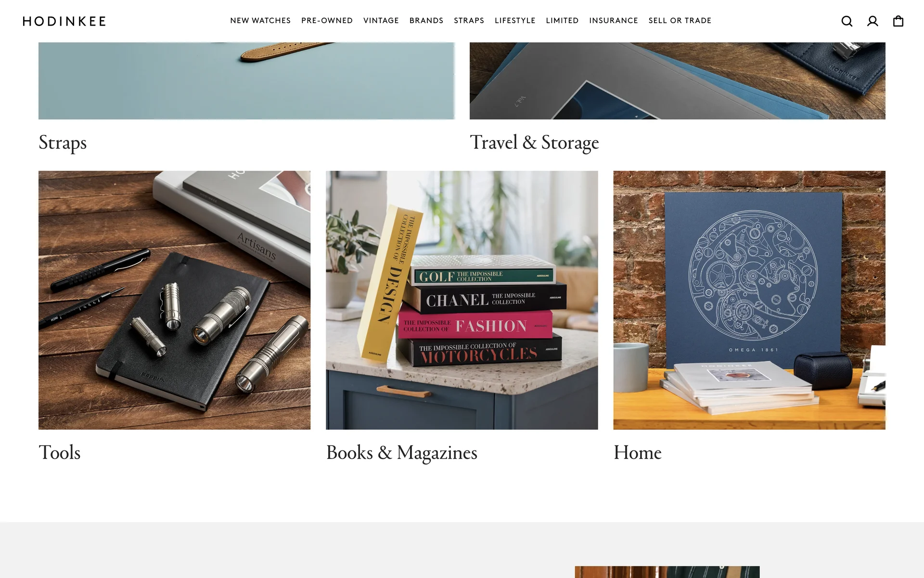This screenshot has height=578, width=924.
Task: Open the Straps category image
Action: (x=246, y=81)
